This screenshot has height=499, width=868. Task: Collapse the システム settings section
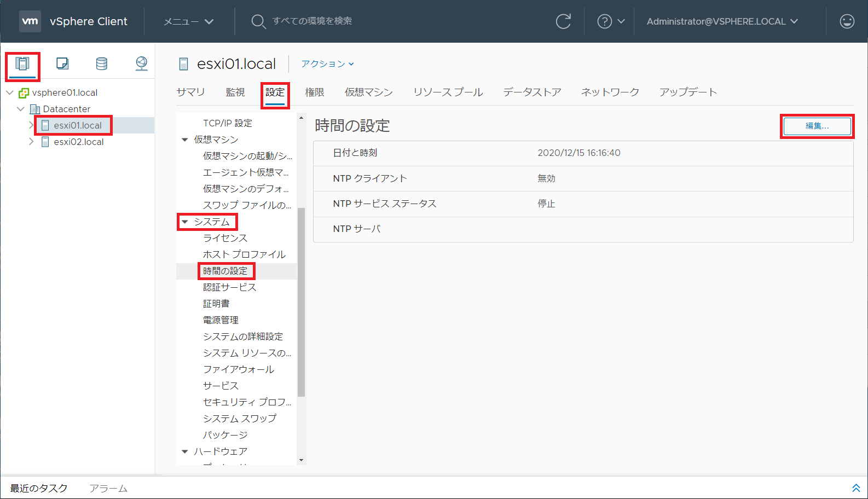point(185,222)
